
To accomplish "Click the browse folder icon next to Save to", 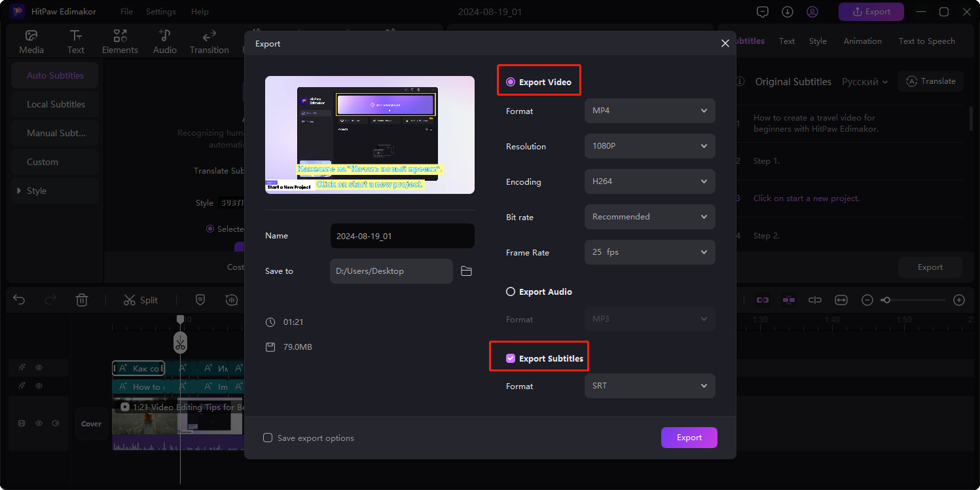I will (466, 271).
